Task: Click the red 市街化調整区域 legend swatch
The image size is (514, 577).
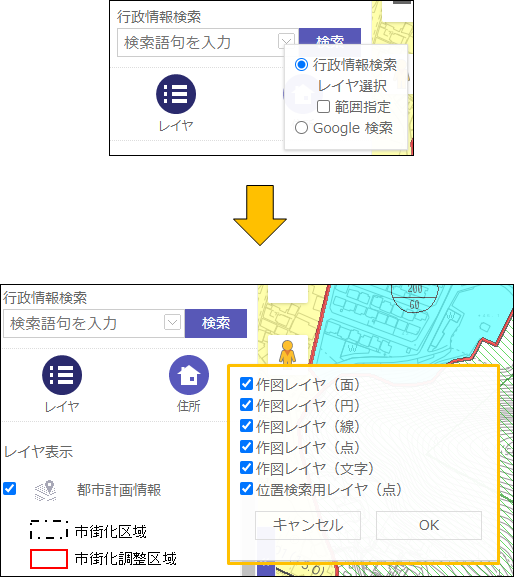Action: [49, 559]
